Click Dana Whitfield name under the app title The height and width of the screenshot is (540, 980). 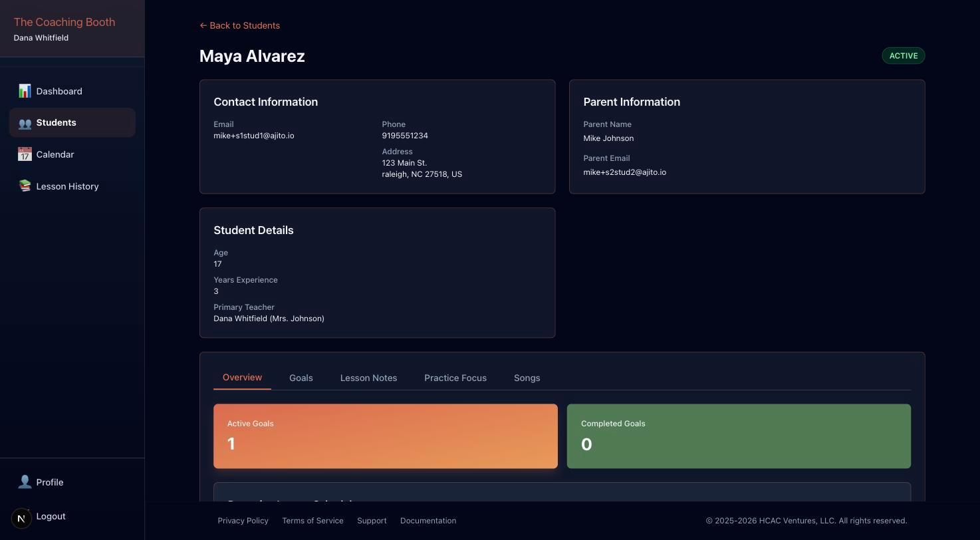[41, 38]
